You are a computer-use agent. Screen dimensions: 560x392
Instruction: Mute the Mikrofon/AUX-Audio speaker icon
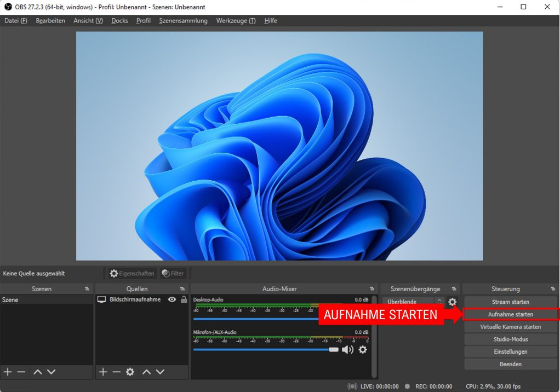(347, 349)
